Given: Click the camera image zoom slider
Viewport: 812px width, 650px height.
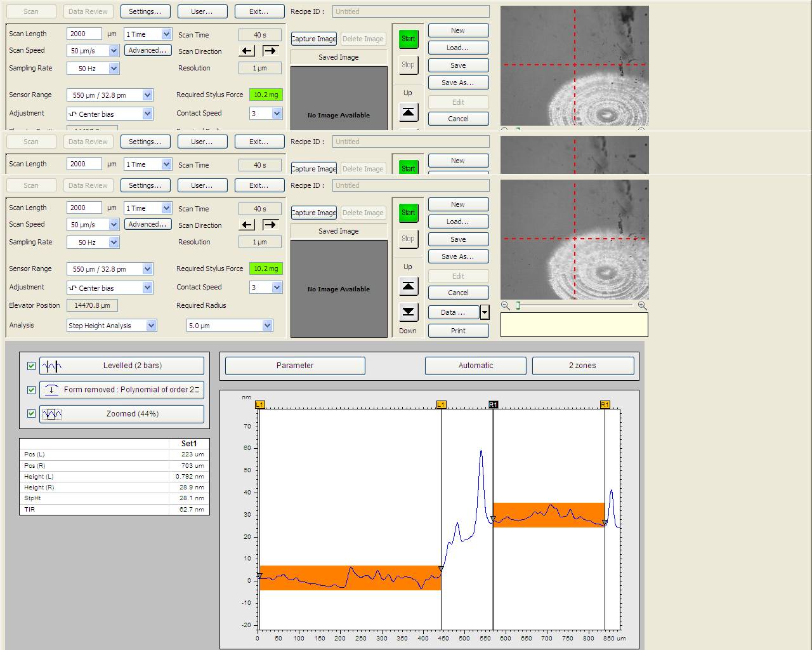Looking at the screenshot, I should (518, 305).
